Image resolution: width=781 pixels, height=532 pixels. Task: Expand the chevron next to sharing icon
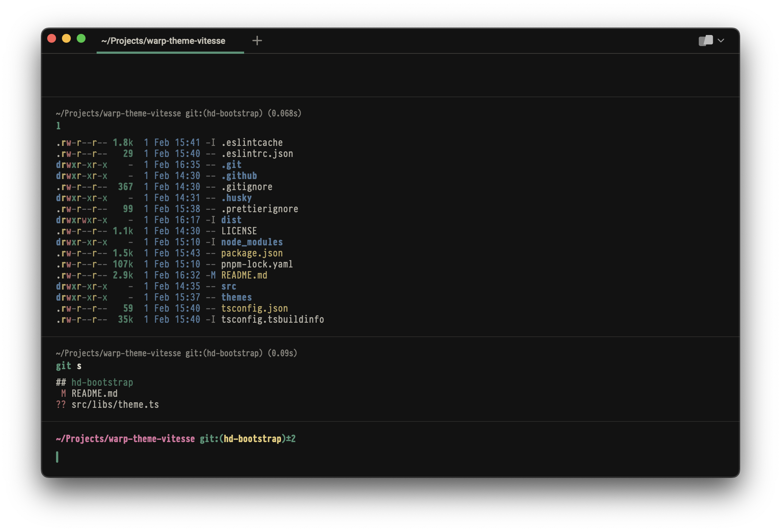tap(721, 41)
